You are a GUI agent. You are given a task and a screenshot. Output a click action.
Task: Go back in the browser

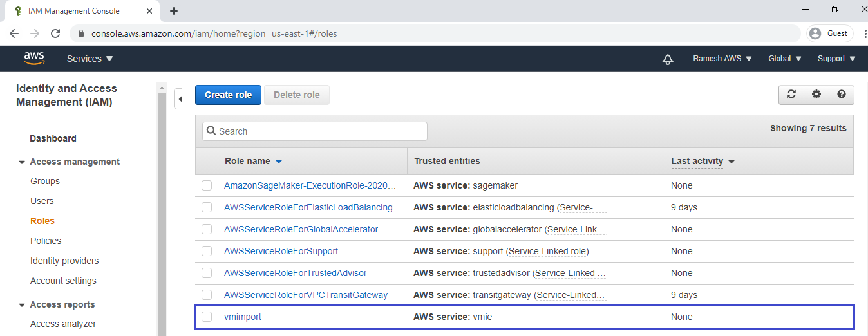click(x=14, y=33)
